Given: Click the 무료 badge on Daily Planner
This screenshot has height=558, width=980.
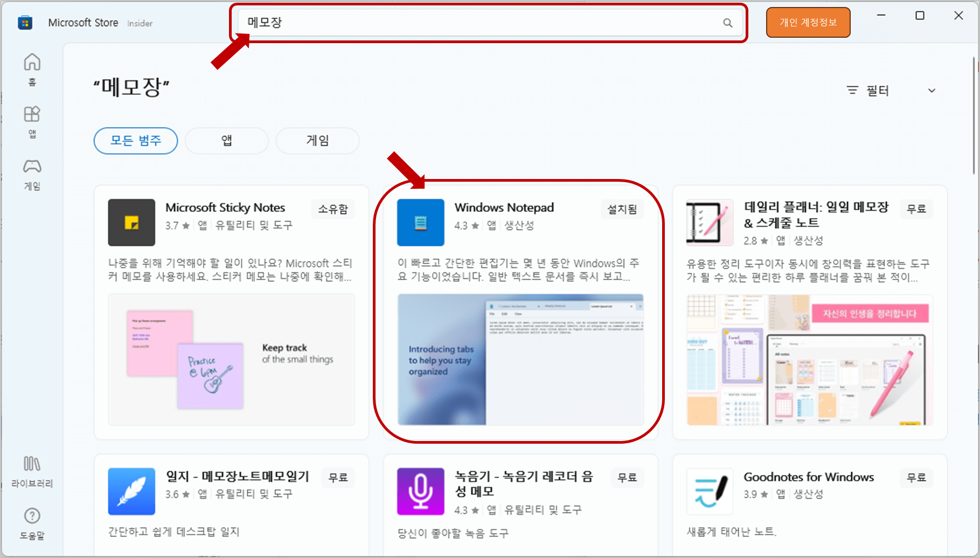Looking at the screenshot, I should [916, 209].
